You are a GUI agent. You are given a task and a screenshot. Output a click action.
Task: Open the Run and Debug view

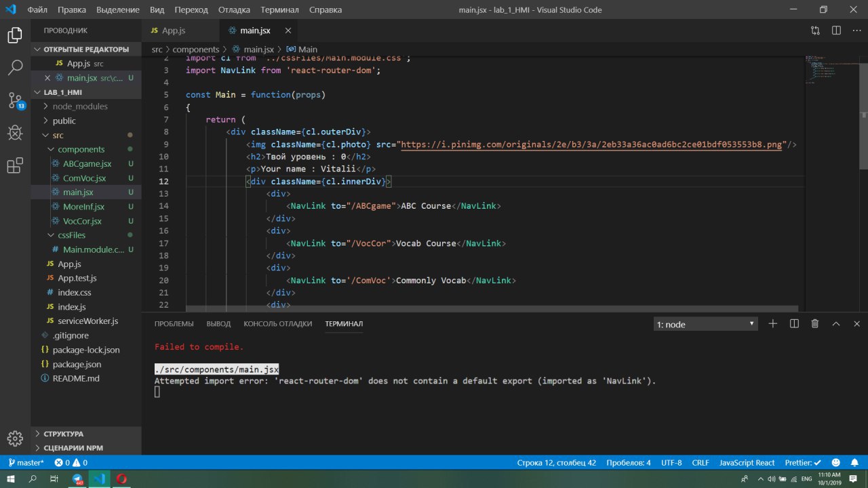pyautogui.click(x=15, y=133)
